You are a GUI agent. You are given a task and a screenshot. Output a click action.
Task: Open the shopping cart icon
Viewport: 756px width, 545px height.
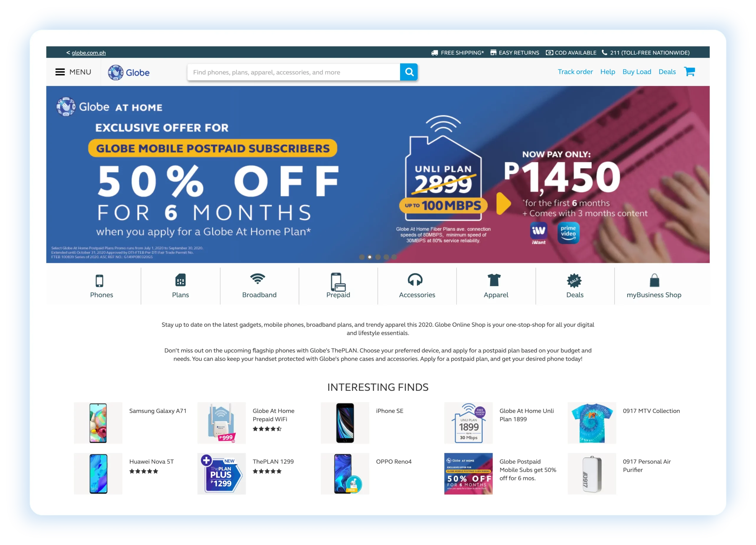(689, 72)
